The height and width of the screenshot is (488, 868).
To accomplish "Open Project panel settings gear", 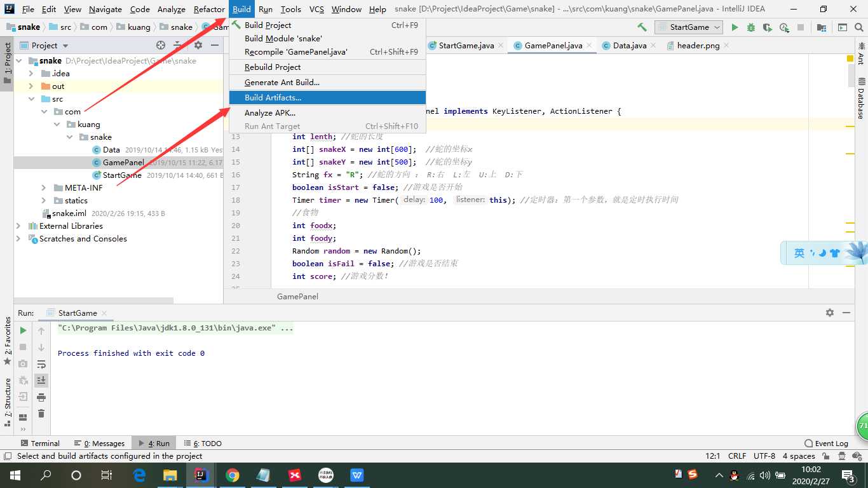I will (x=198, y=45).
